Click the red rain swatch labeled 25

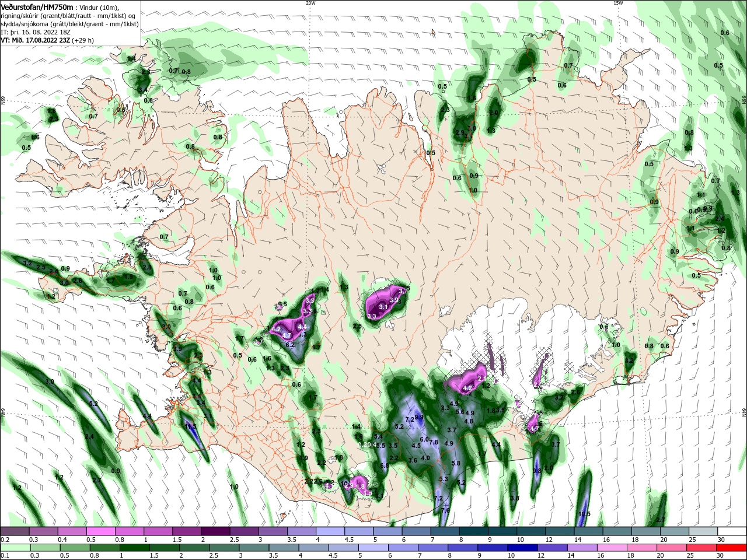pyautogui.click(x=702, y=548)
